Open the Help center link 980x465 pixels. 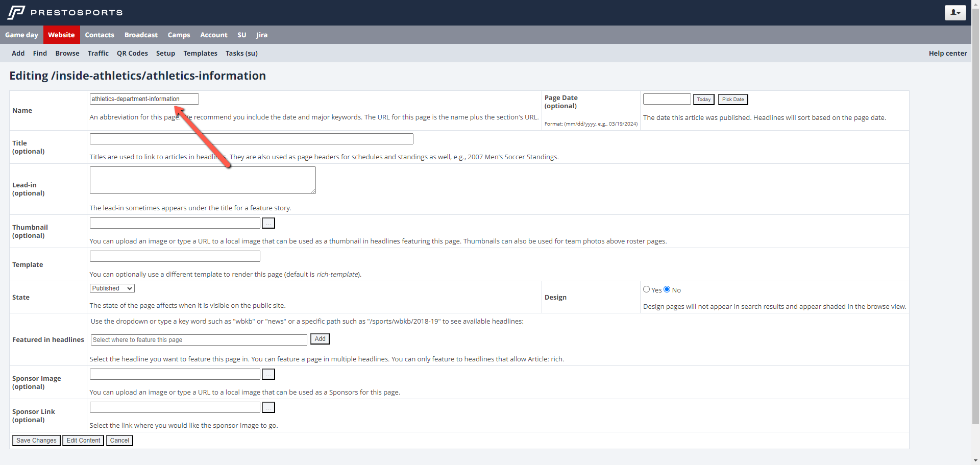(x=948, y=53)
